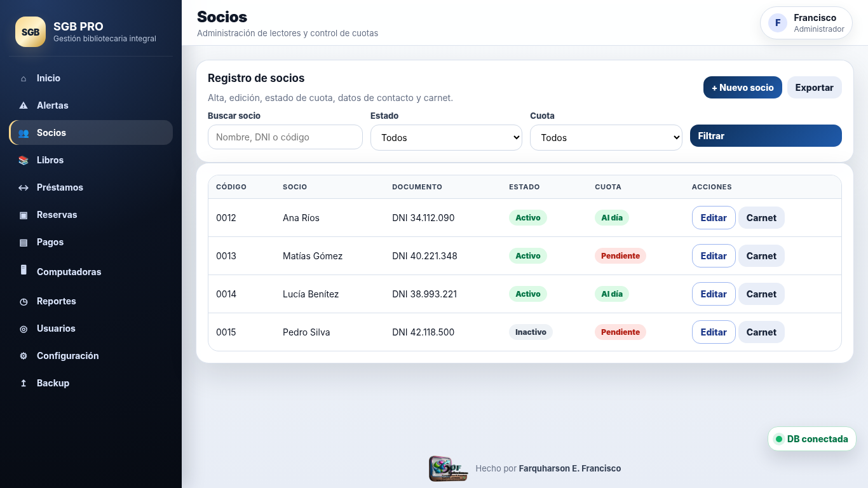The height and width of the screenshot is (488, 868).
Task: Click the Backup upload icon
Action: click(x=24, y=383)
